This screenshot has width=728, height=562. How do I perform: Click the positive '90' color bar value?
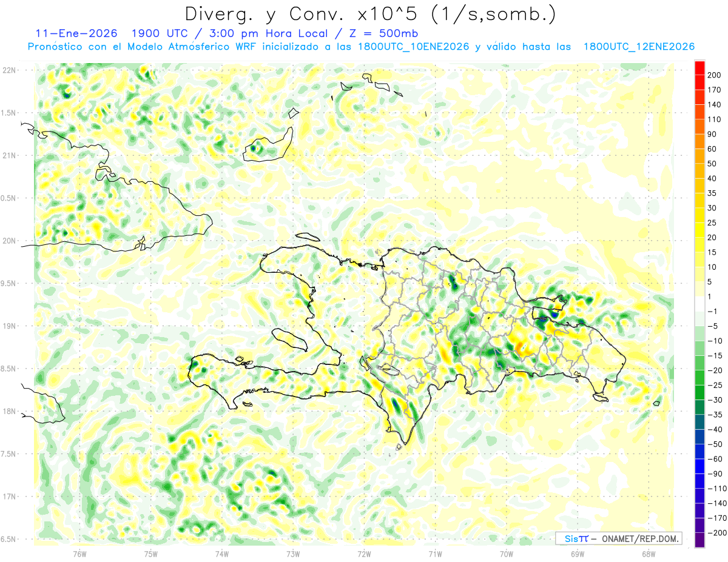click(712, 134)
